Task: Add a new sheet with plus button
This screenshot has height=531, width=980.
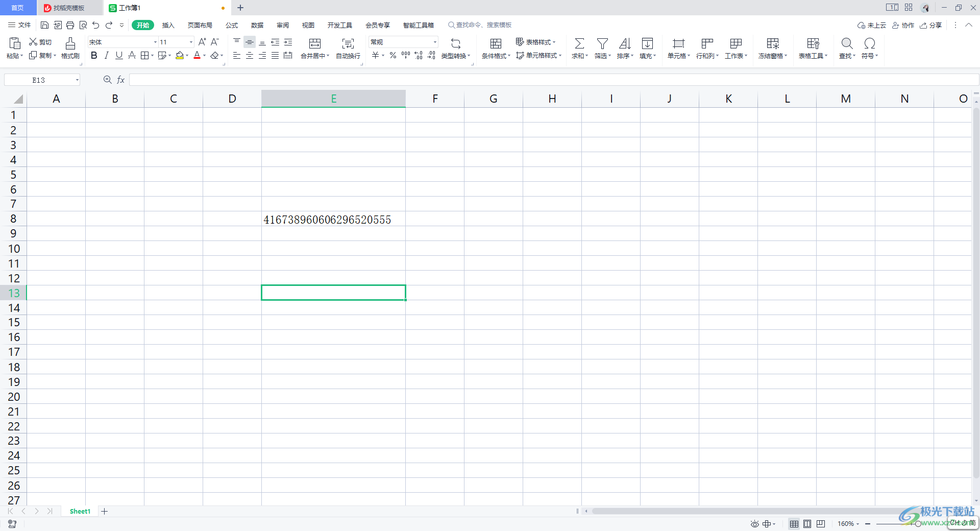Action: tap(105, 511)
